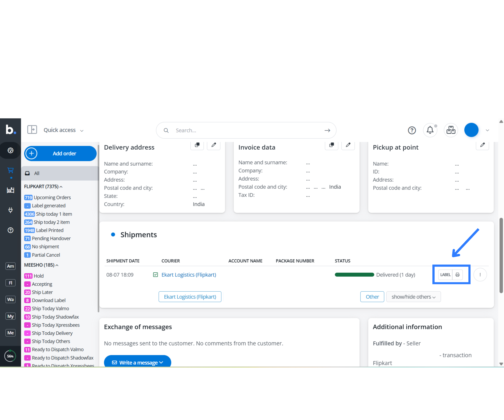Click the notification bell icon

click(x=430, y=130)
